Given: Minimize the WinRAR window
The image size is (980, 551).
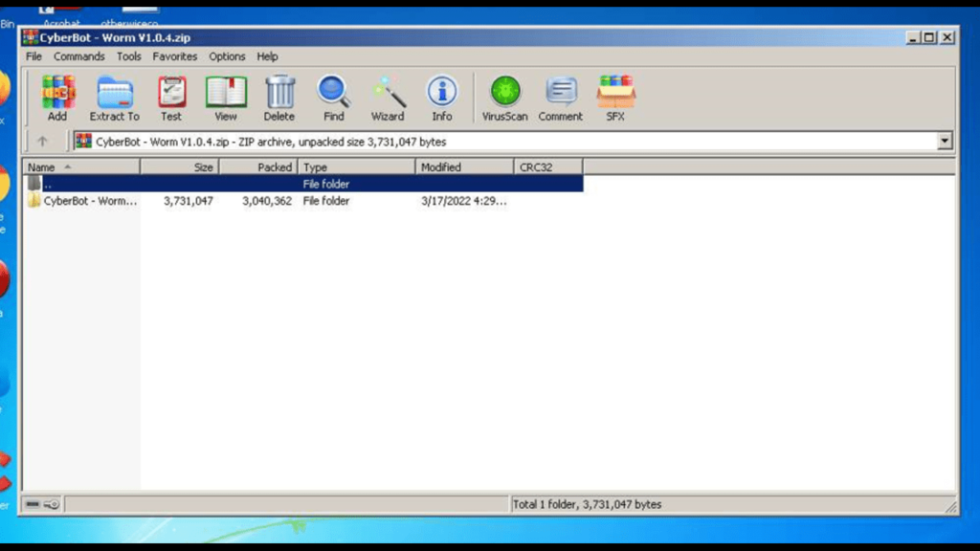Looking at the screenshot, I should coord(912,37).
